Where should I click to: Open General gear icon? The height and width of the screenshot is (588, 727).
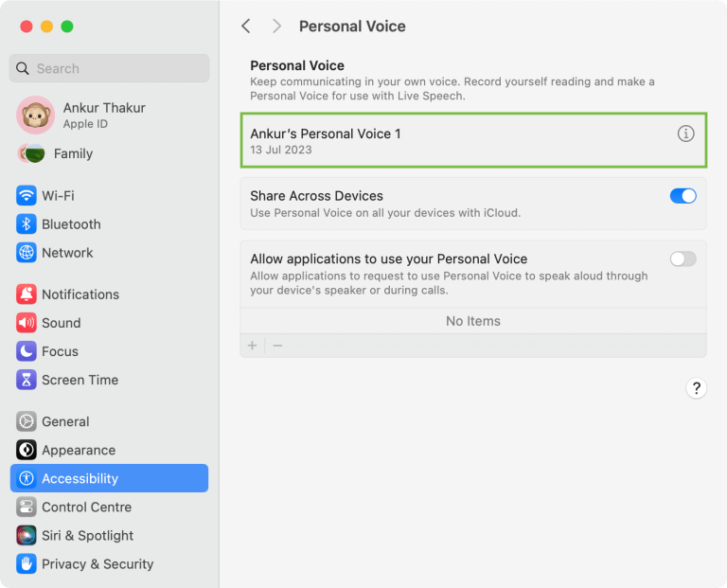point(27,421)
